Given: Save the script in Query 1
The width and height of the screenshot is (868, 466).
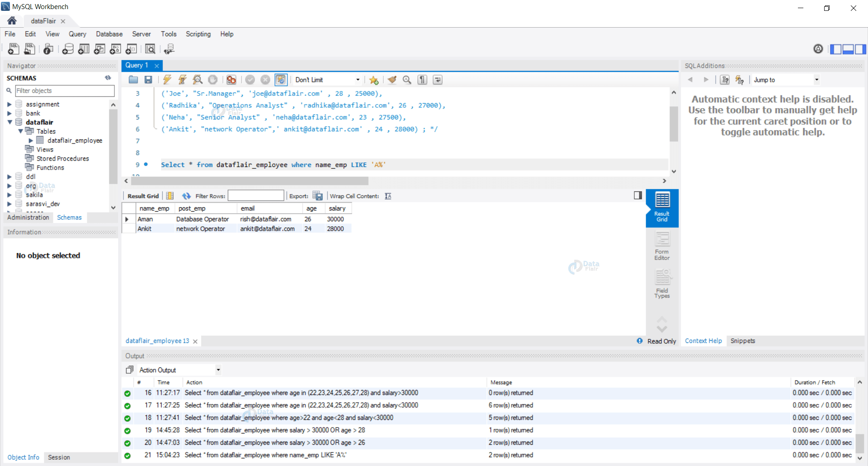Looking at the screenshot, I should pos(148,80).
